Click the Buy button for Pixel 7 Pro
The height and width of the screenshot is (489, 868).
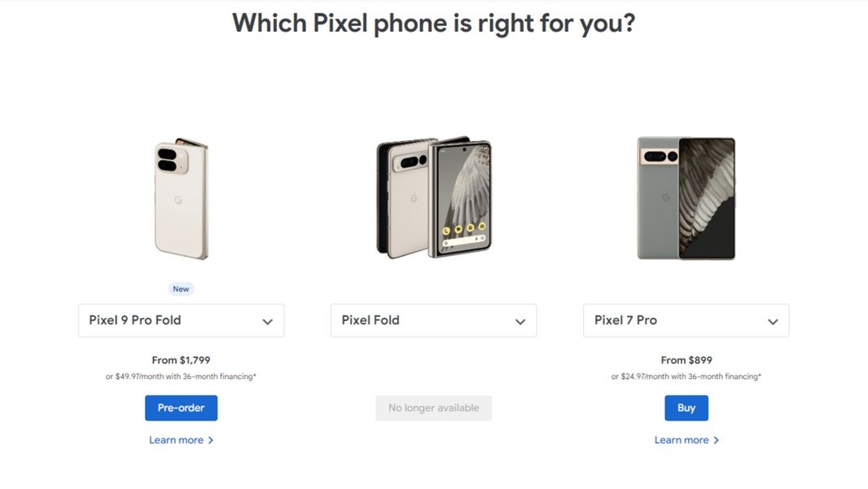pyautogui.click(x=686, y=407)
